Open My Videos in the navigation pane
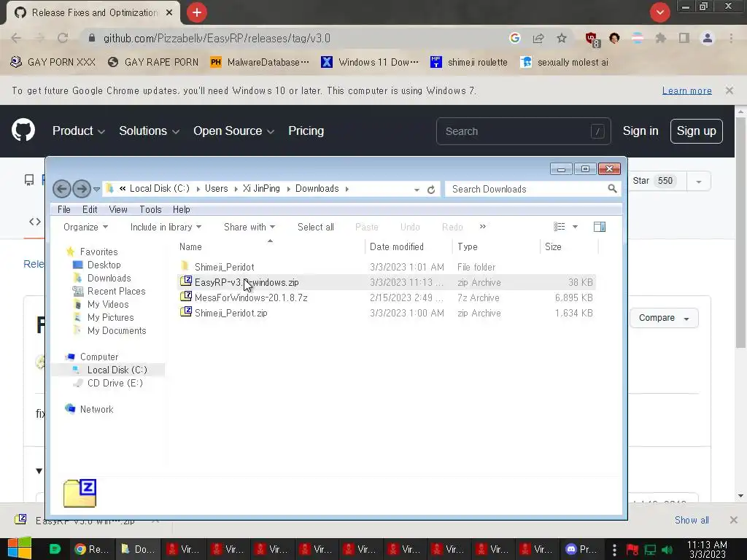Screen dimensions: 747x560 [x=108, y=304]
